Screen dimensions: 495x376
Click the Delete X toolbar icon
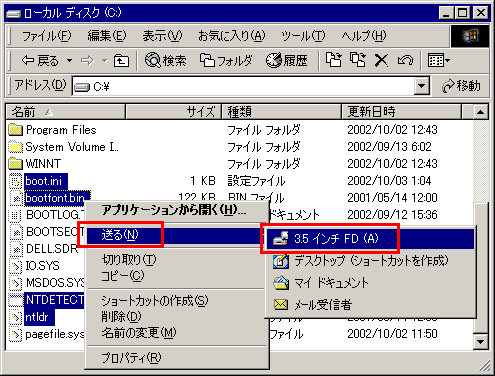[381, 60]
